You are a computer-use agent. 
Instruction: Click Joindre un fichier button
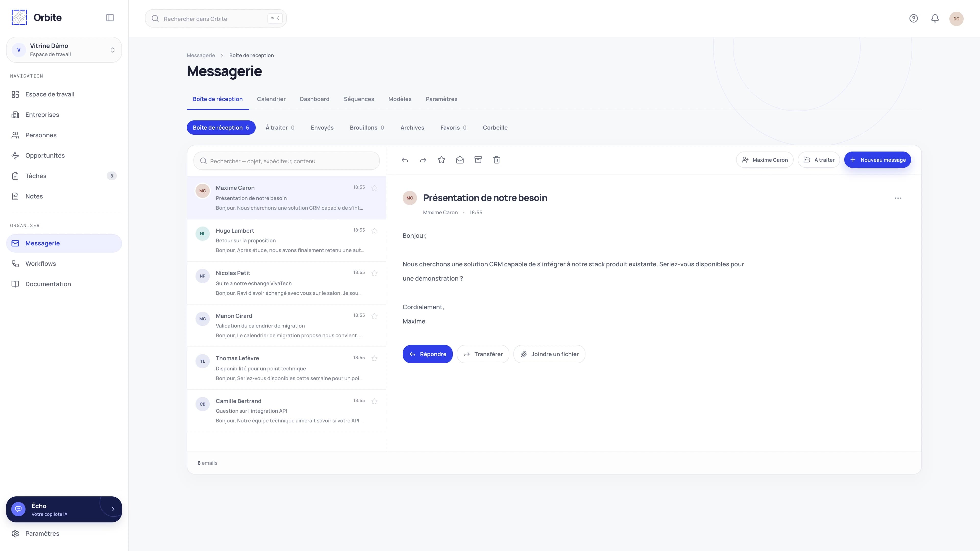pos(549,354)
